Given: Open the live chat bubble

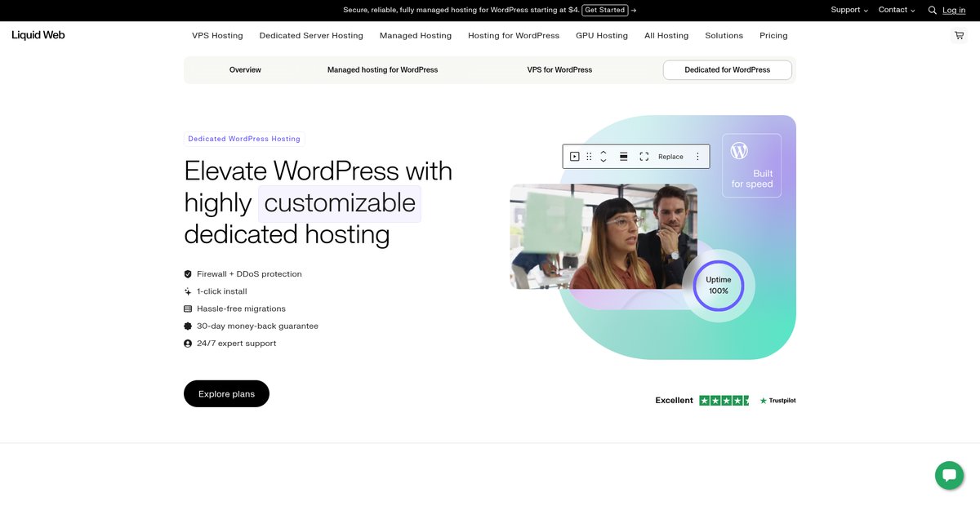Looking at the screenshot, I should tap(949, 475).
